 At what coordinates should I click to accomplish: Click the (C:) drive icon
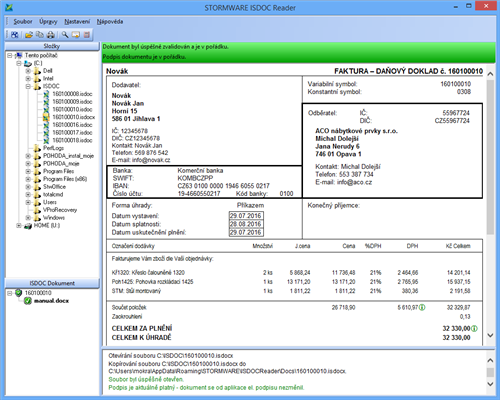click(x=28, y=63)
